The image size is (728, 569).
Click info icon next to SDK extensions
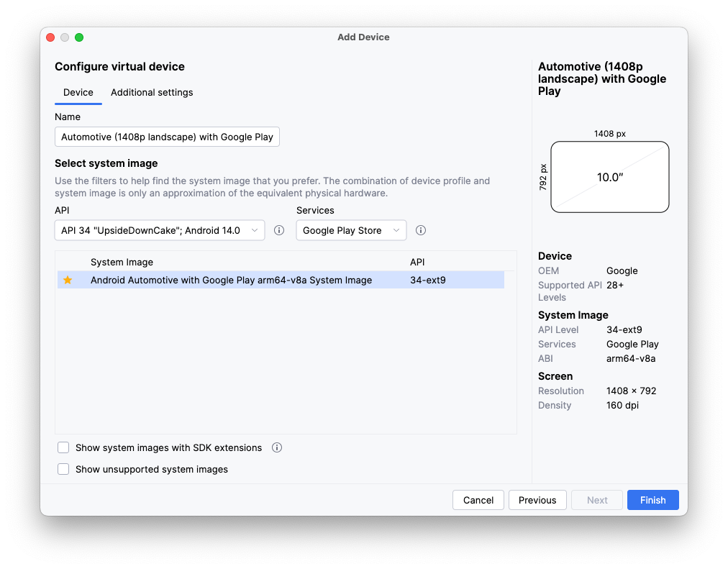point(277,447)
